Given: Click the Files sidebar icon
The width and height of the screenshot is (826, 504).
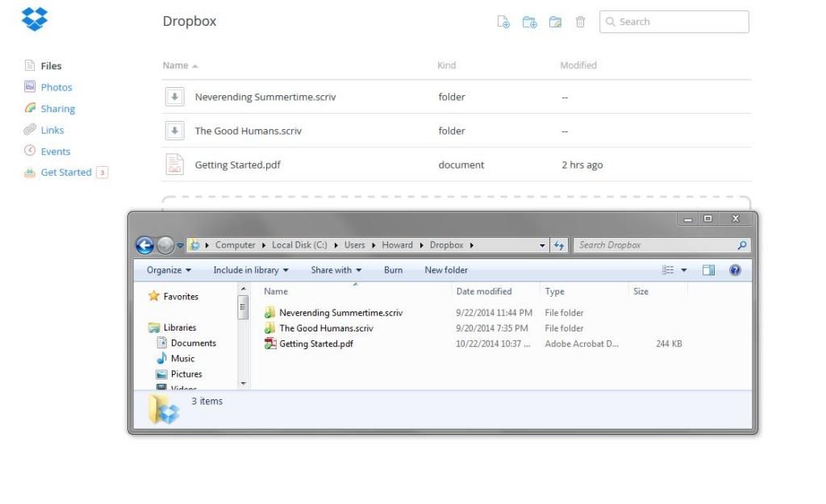Looking at the screenshot, I should tap(30, 65).
